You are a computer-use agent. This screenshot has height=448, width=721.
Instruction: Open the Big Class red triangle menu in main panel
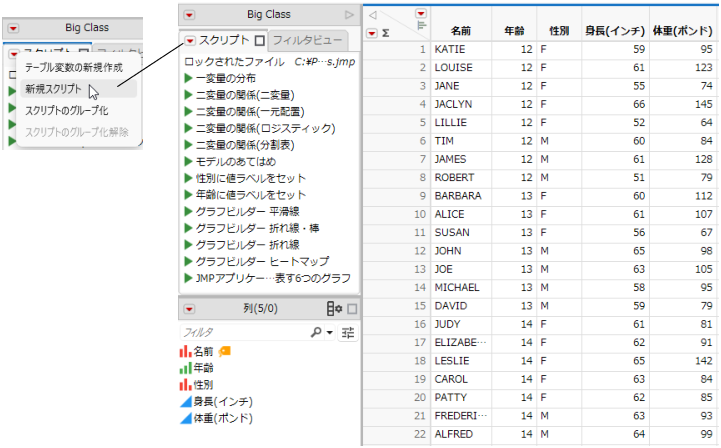coord(189,15)
